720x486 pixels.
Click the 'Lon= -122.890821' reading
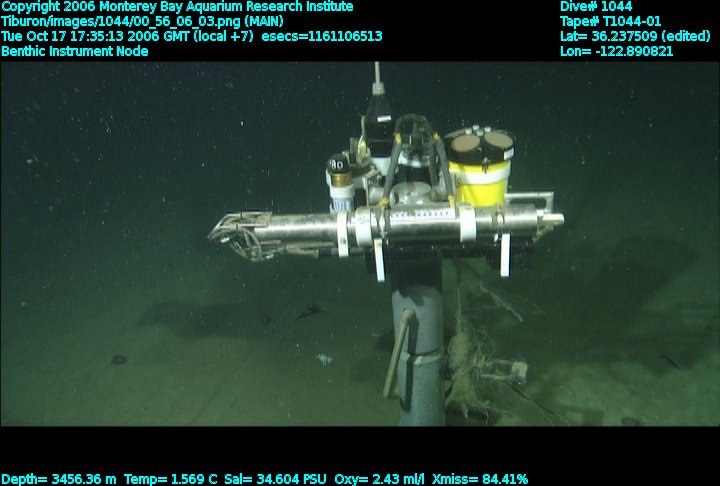pyautogui.click(x=616, y=51)
